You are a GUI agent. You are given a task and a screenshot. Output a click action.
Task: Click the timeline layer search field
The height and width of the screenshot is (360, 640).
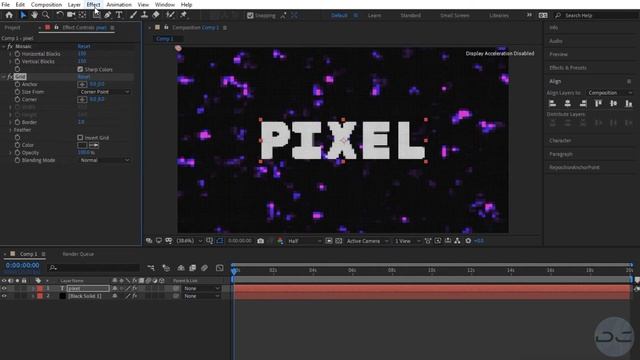pyautogui.click(x=94, y=268)
